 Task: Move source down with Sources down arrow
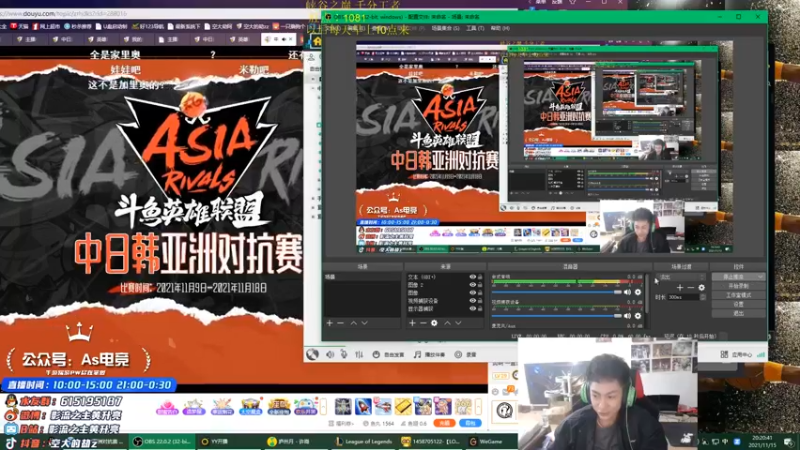pyautogui.click(x=458, y=323)
